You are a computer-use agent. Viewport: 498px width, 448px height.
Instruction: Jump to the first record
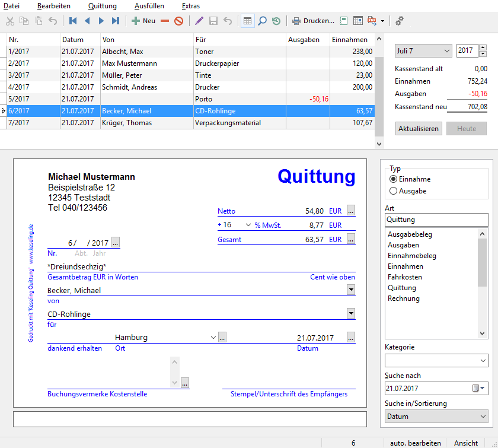(73, 21)
